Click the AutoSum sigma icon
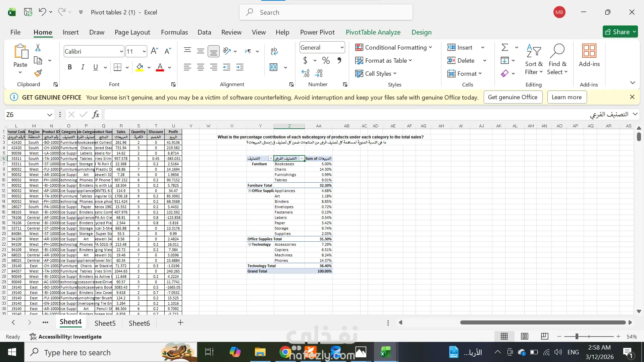 505,47
